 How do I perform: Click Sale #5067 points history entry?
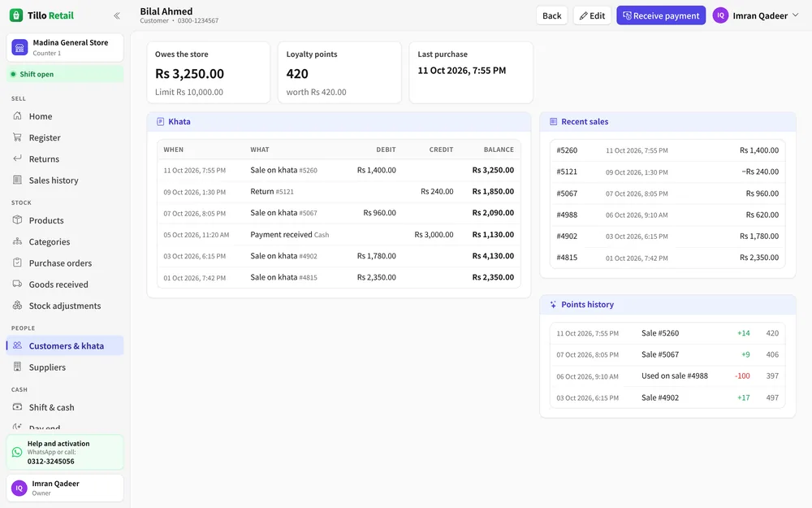tap(667, 354)
